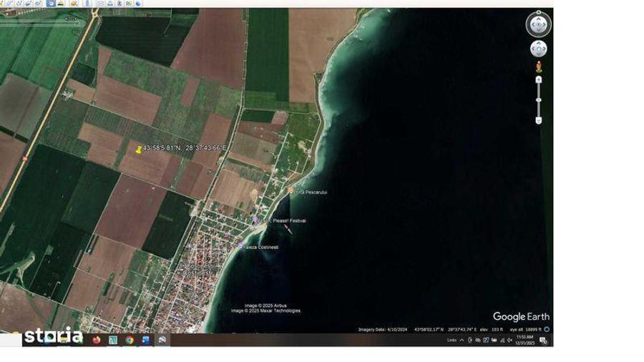Click the Please! Festival place marker
644x362 pixels.
[255, 220]
